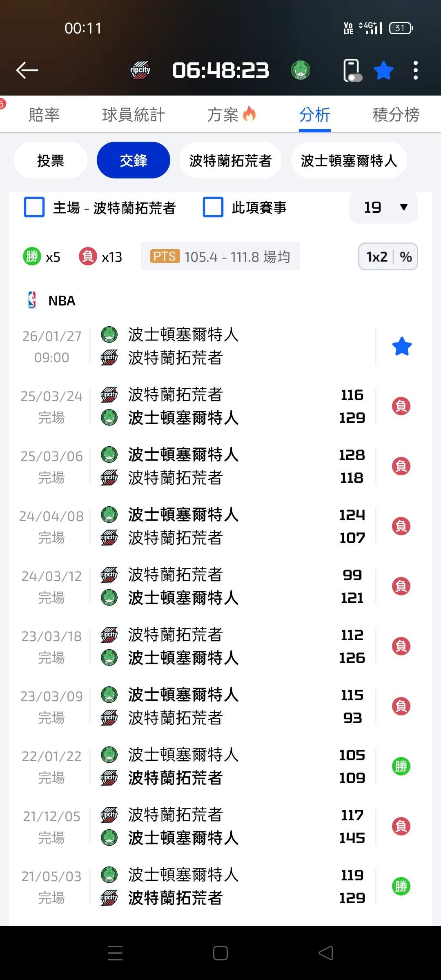Viewport: 441px width, 980px height.
Task: Open the match count dropdown showing 19
Action: [383, 207]
